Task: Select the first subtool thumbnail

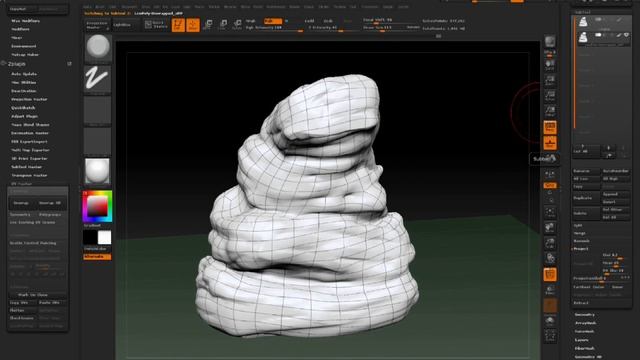Action: [x=583, y=22]
